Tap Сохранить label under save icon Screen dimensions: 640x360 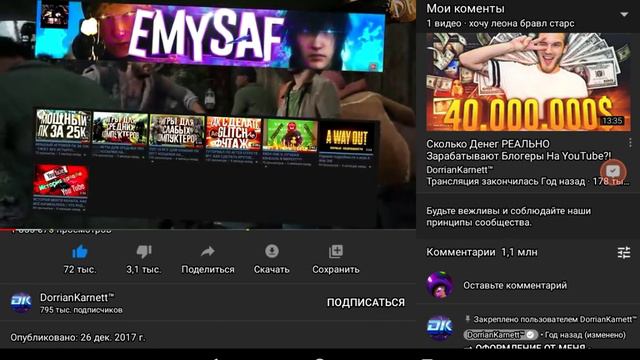tap(336, 269)
